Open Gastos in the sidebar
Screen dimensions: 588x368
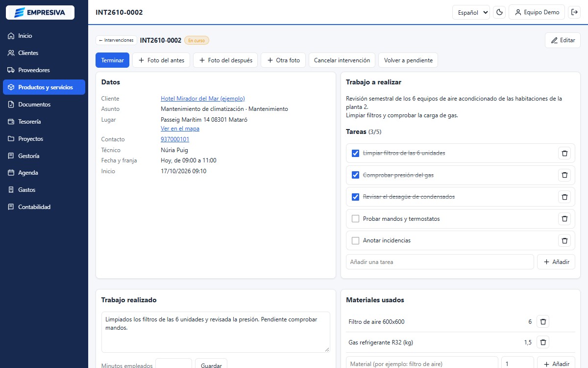click(44, 190)
